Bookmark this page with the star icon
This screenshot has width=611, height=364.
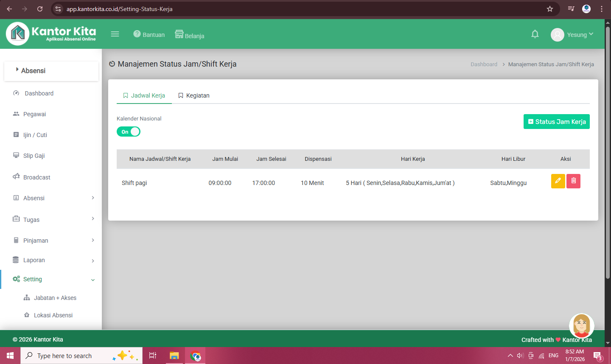click(550, 9)
